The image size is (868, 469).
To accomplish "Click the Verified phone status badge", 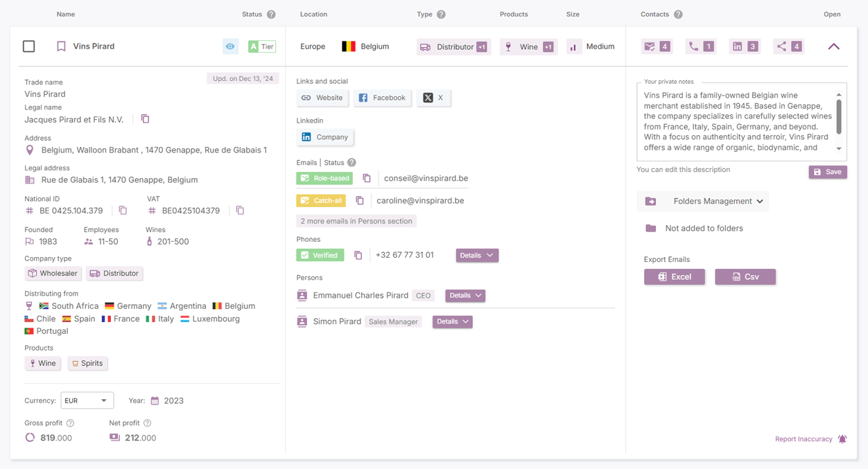I will coord(320,255).
